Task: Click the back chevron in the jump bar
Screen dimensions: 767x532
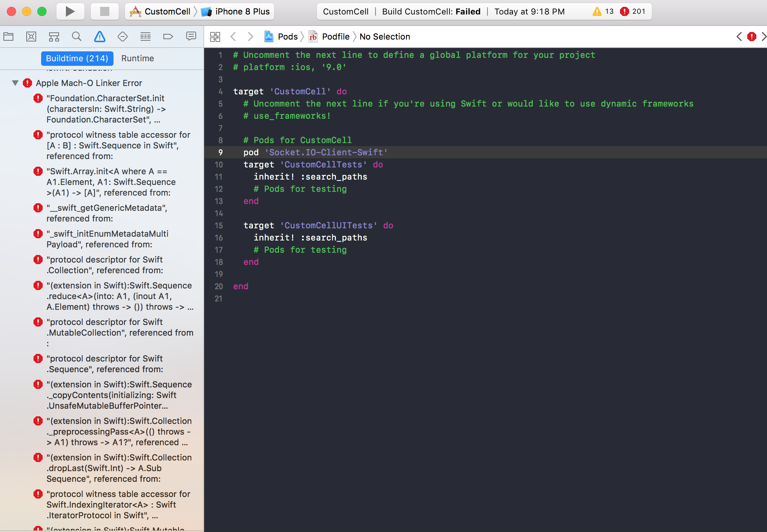Action: pyautogui.click(x=233, y=37)
